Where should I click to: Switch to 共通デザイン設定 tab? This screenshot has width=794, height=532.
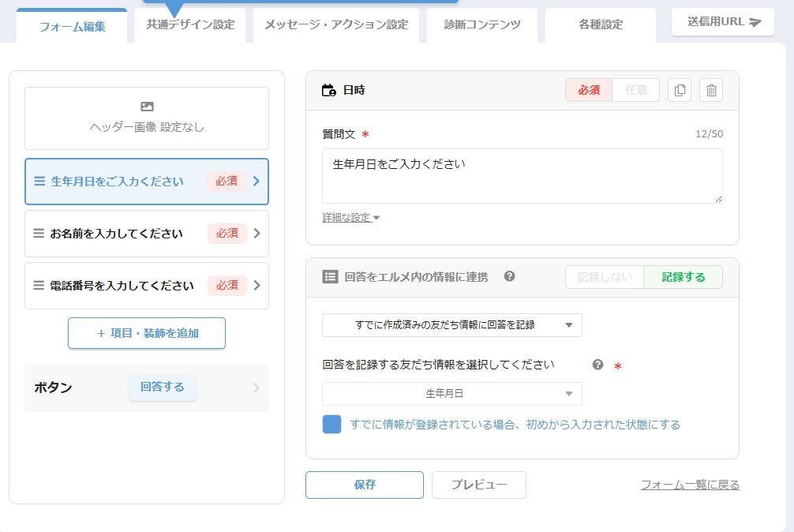tap(190, 24)
